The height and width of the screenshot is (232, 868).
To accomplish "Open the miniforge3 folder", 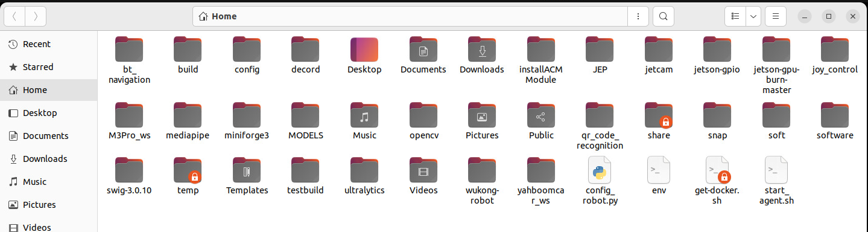I will point(247,115).
